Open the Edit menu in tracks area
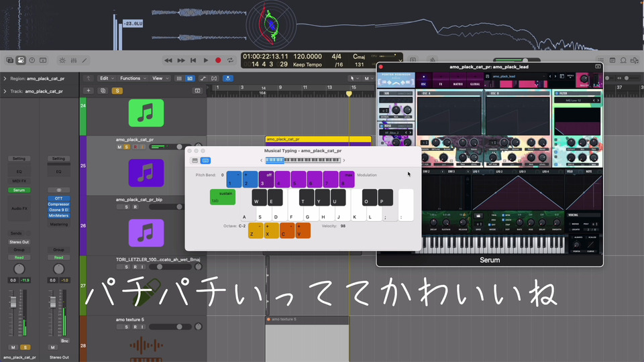Viewport: 644px width, 362px height. click(x=106, y=78)
